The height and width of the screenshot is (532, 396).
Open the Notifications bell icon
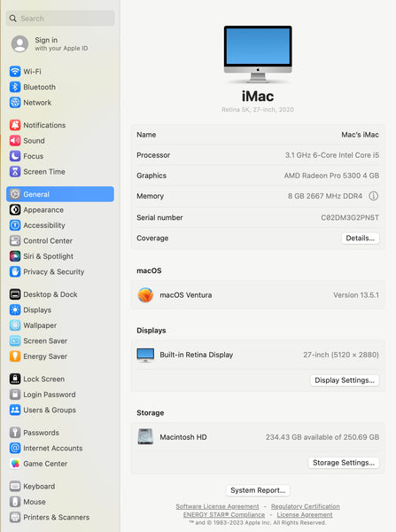click(15, 125)
